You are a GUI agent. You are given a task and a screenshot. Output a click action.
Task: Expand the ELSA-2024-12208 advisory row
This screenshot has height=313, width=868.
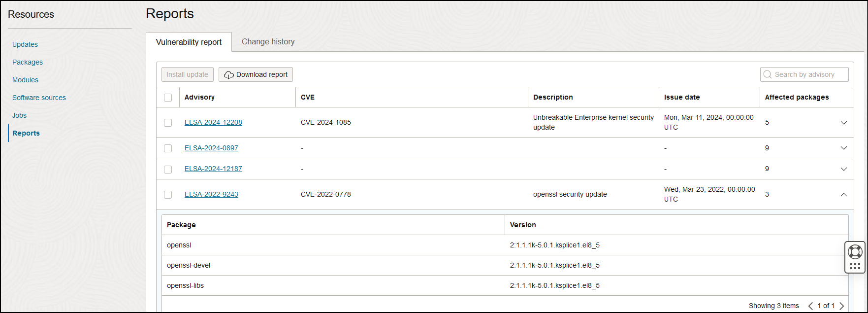(x=843, y=123)
